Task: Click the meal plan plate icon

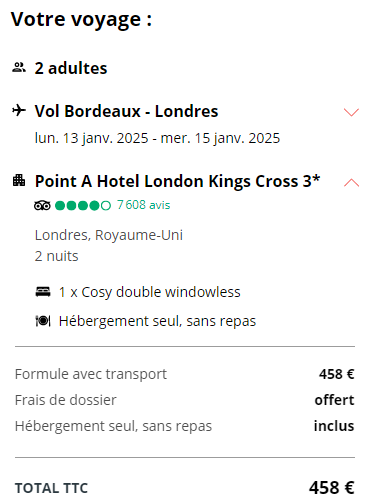Action: pyautogui.click(x=43, y=321)
